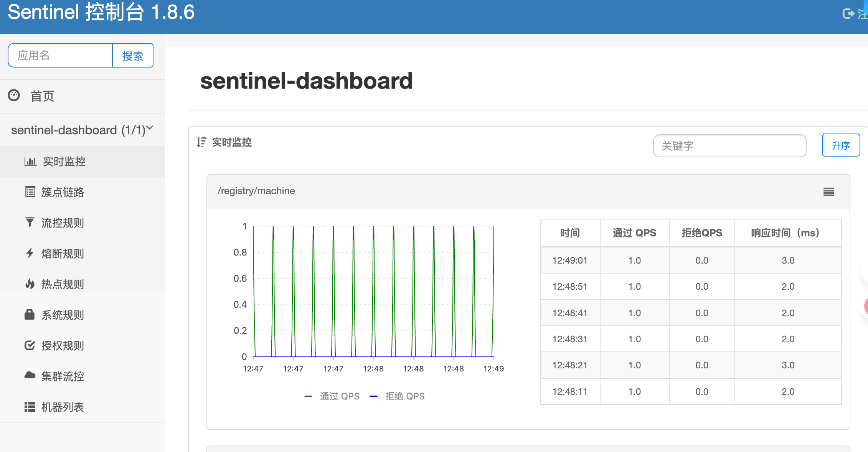Viewport: 868px width, 452px height.
Task: Open the 集群流控 menu item
Action: pyautogui.click(x=83, y=376)
